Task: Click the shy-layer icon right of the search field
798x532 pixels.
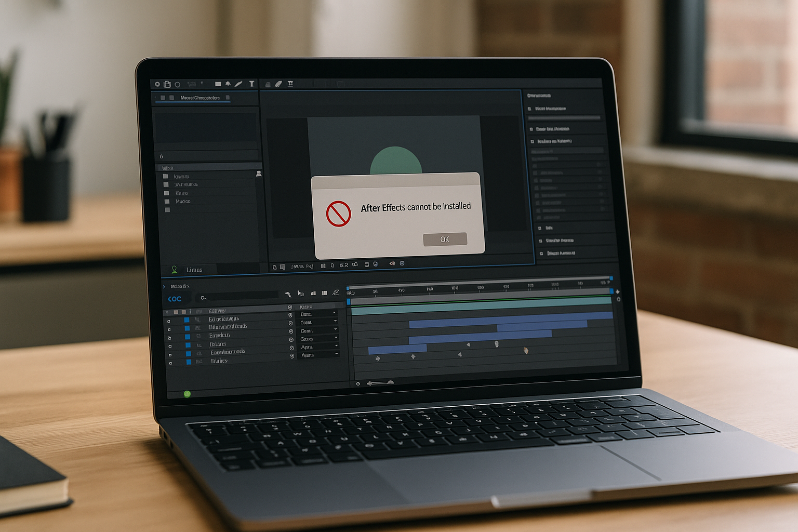Action: (x=288, y=295)
